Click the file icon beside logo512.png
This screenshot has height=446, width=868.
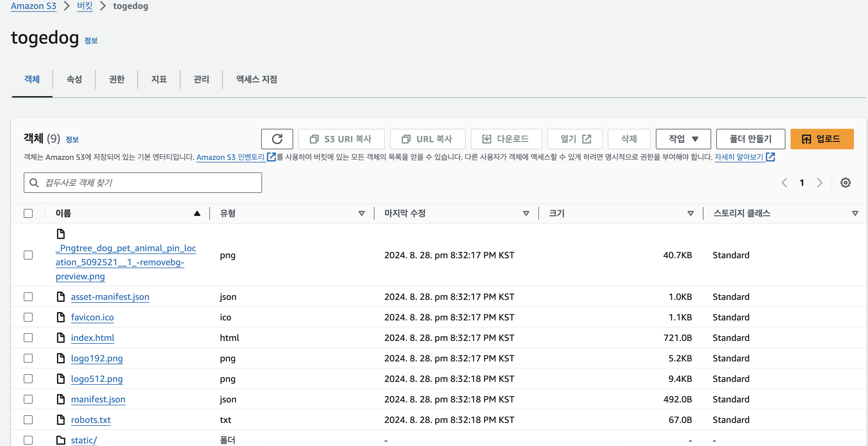coord(61,379)
